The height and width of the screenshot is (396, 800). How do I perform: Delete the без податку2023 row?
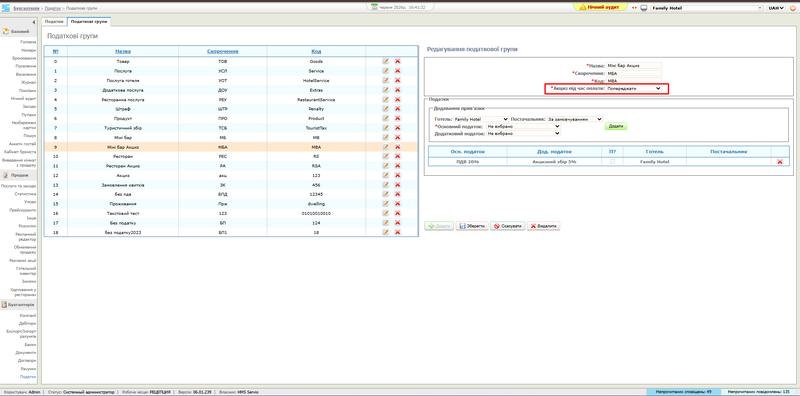(x=397, y=232)
